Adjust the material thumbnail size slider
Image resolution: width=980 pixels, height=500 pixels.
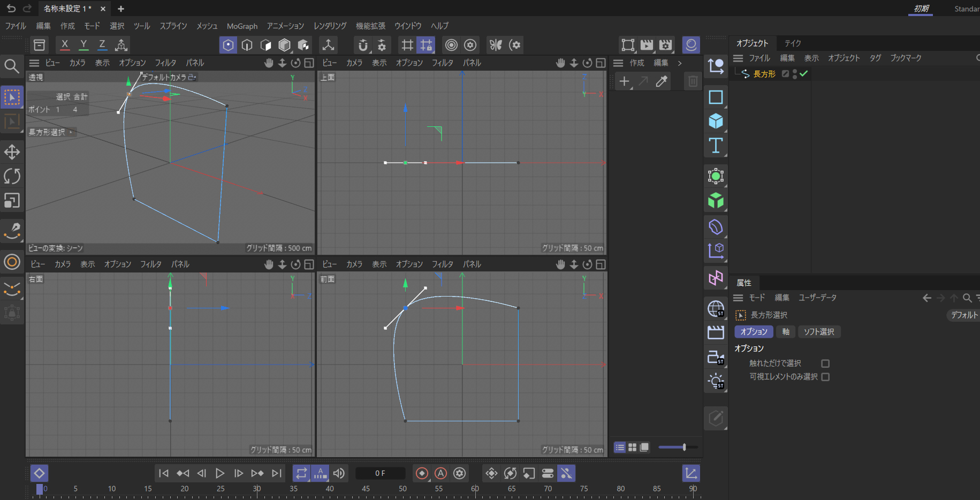click(x=684, y=447)
